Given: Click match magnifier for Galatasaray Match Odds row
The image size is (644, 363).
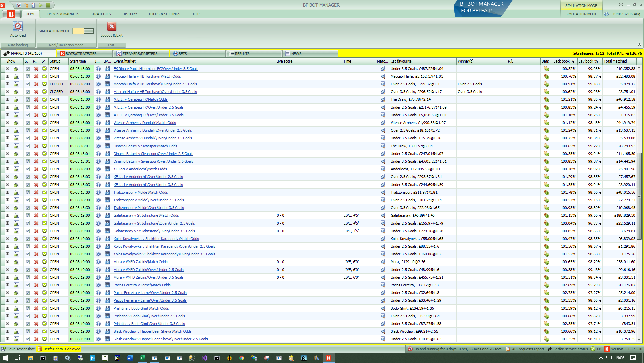Looking at the screenshot, I should [382, 215].
